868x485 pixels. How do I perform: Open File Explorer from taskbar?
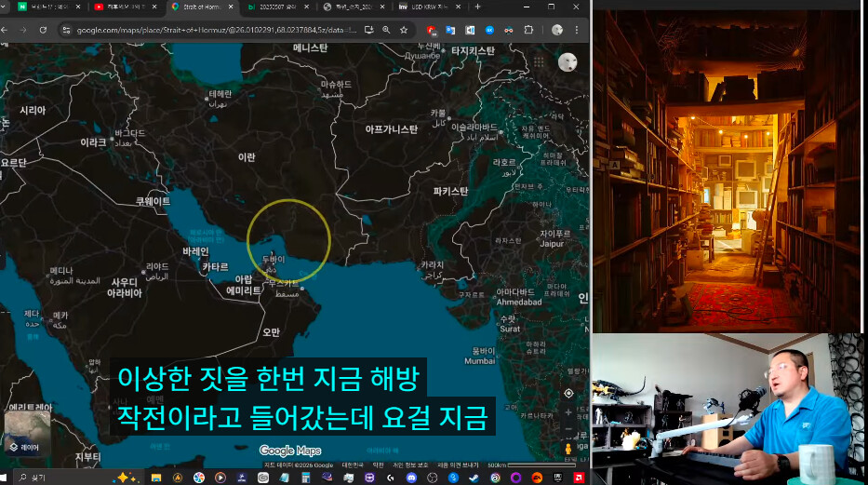click(156, 478)
